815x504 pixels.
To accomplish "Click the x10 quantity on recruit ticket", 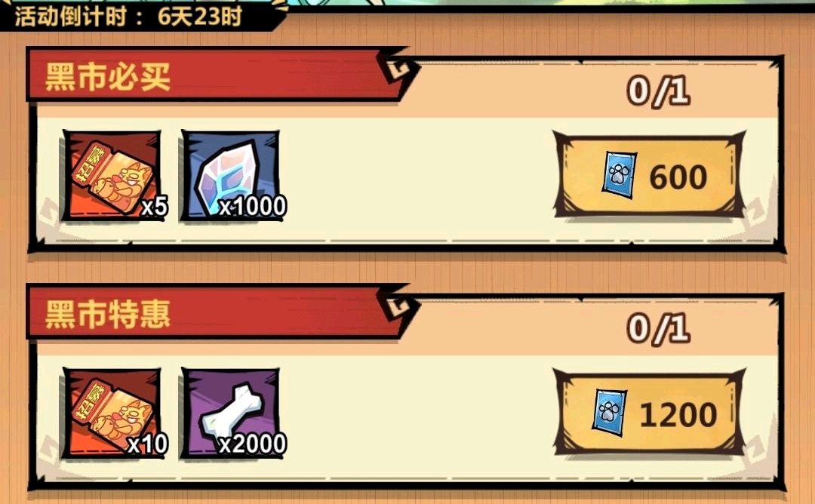I will 147,444.
